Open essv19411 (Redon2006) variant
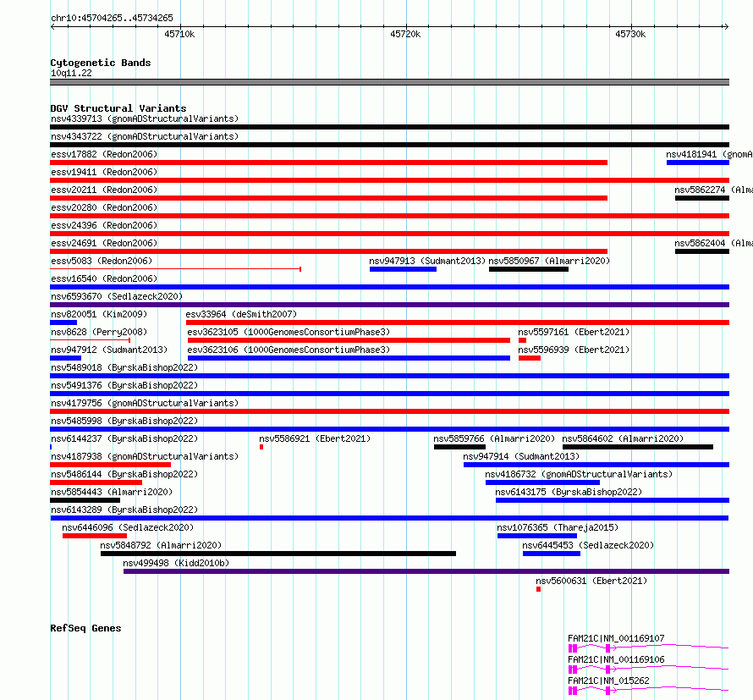The image size is (753, 700). [104, 172]
